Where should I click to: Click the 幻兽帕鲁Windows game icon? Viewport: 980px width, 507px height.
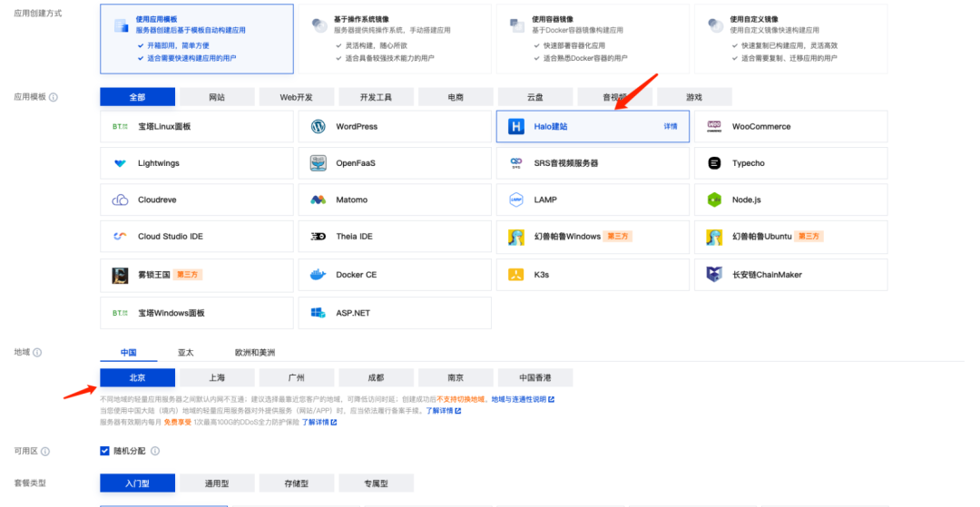point(516,238)
